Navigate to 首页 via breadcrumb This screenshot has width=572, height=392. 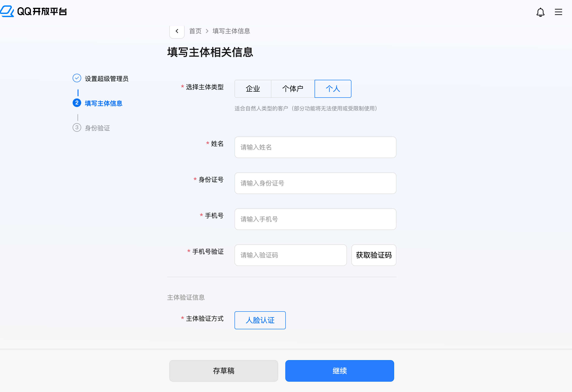click(195, 31)
